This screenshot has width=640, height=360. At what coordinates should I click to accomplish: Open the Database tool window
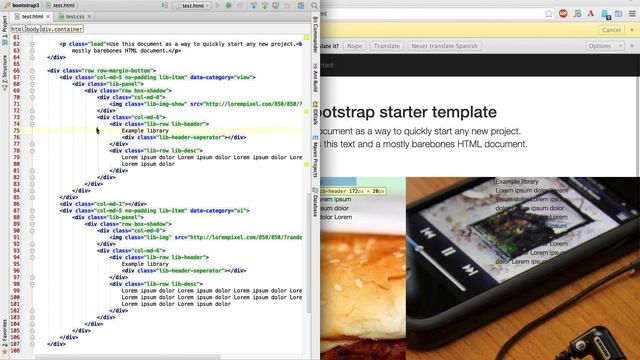tap(315, 202)
